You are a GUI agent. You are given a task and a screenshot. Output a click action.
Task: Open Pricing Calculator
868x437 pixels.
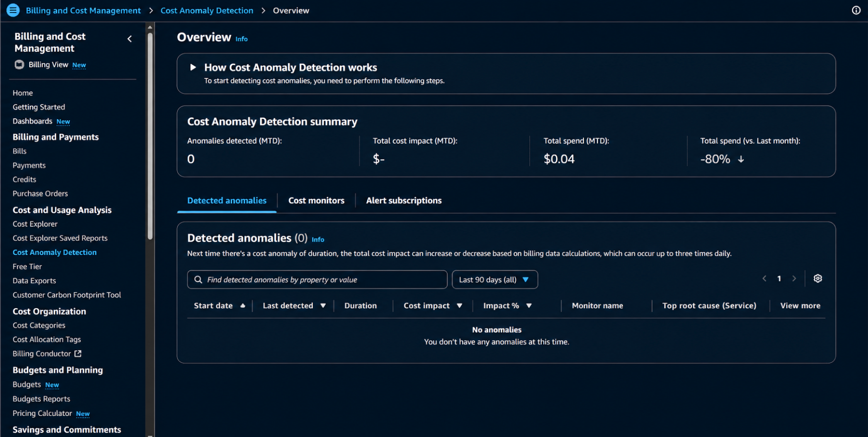[42, 413]
